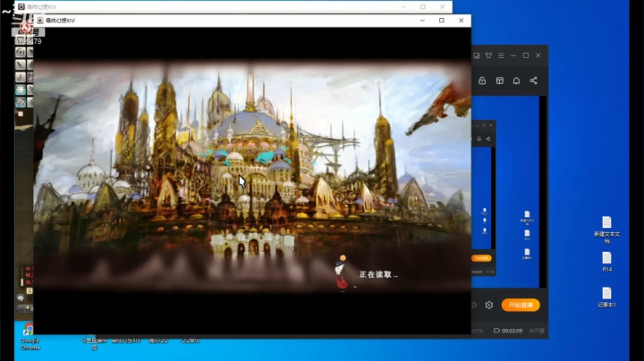Screen dimensions: 644x361
Task: Click the blue sunburst game icon
Action: (20, 89)
